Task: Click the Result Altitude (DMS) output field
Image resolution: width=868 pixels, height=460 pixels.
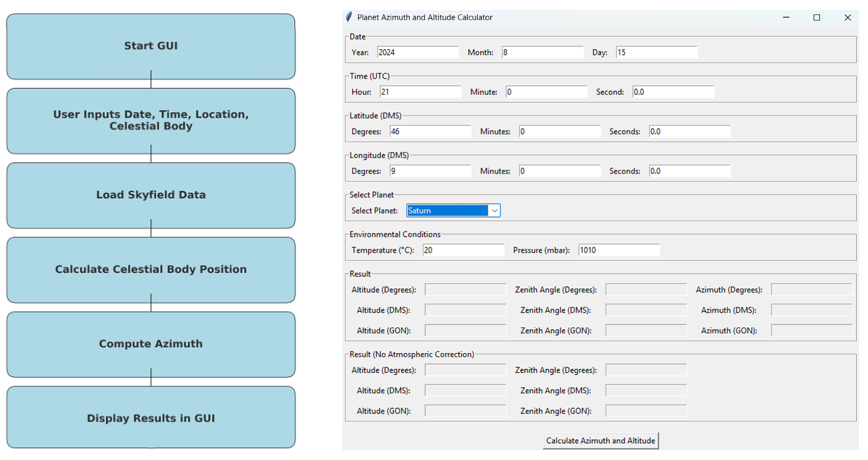Action: [465, 310]
